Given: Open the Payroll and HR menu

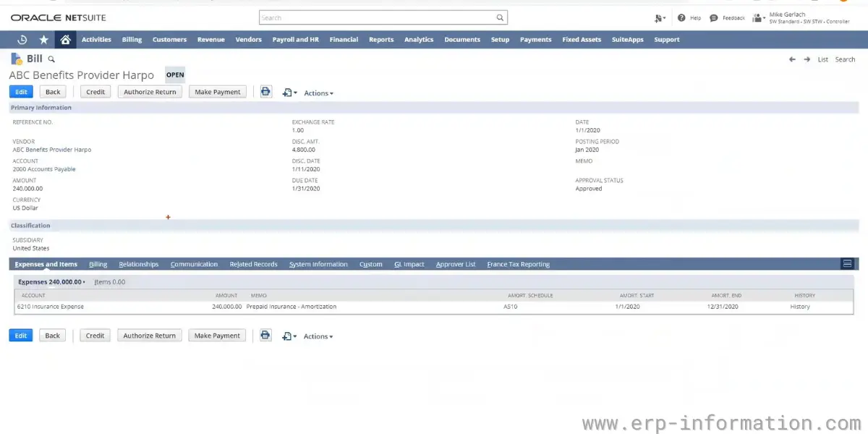Looking at the screenshot, I should click(x=295, y=40).
